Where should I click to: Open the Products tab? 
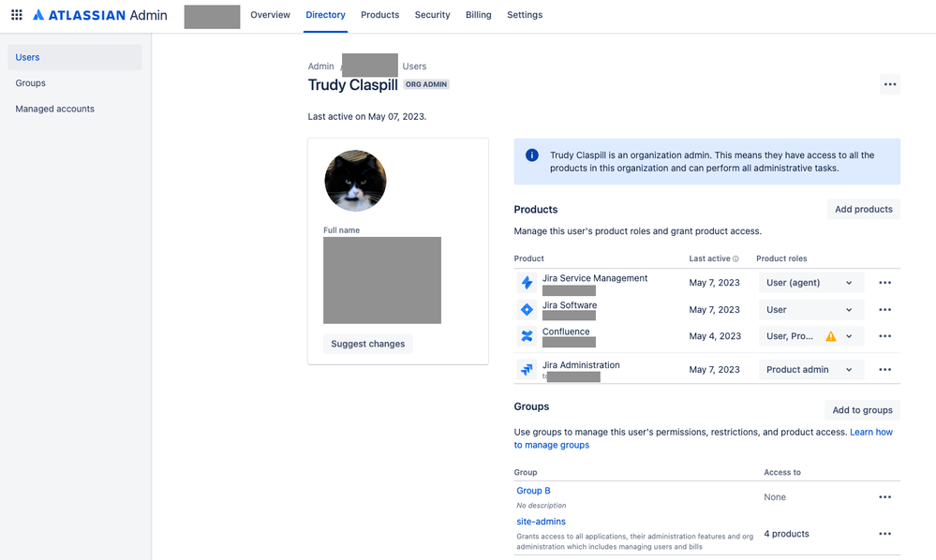click(x=379, y=15)
